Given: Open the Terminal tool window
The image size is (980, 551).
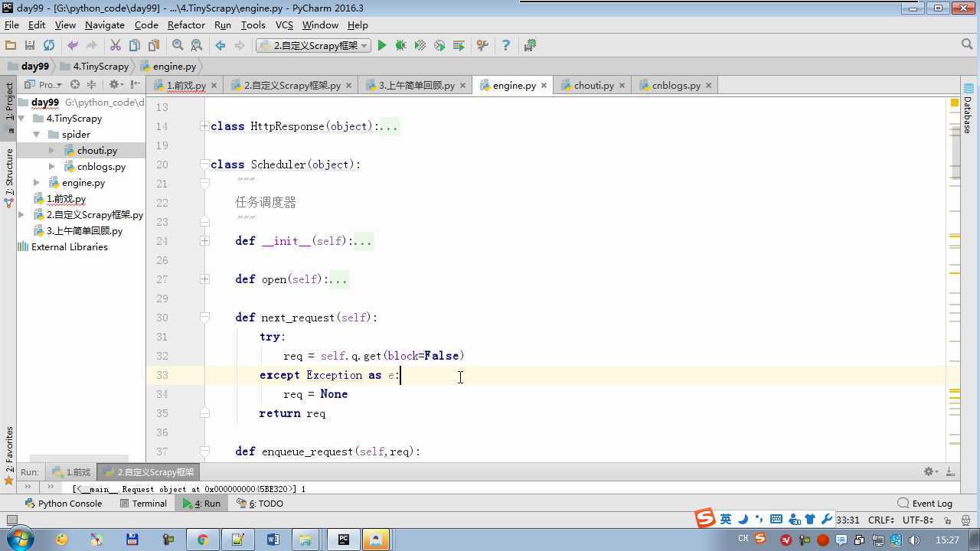Looking at the screenshot, I should [143, 504].
